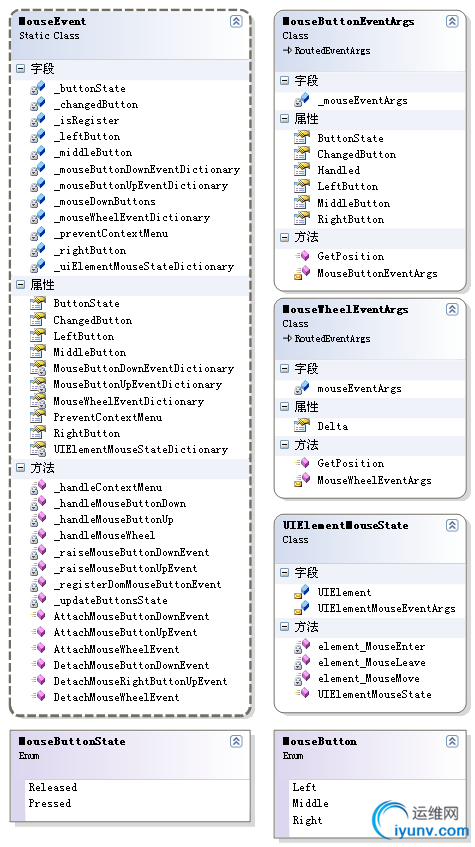475x847 pixels.
Task: Click the _preventContextMenu field icon
Action: coord(38,233)
